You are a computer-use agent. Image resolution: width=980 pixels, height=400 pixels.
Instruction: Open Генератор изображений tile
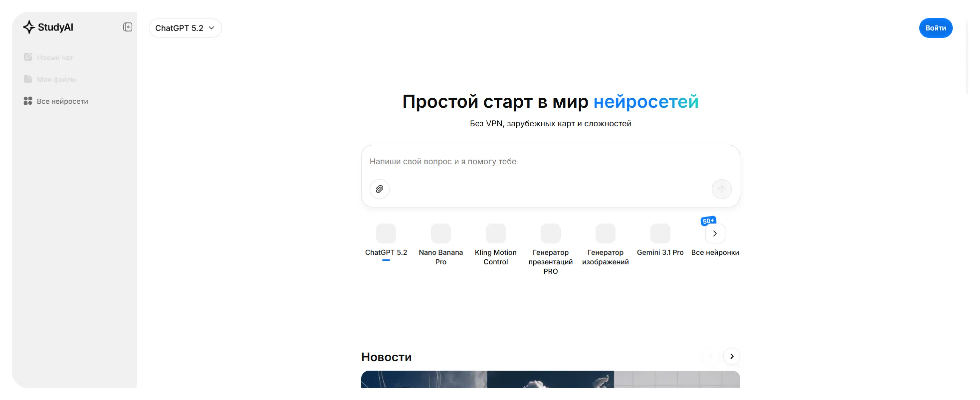click(605, 233)
